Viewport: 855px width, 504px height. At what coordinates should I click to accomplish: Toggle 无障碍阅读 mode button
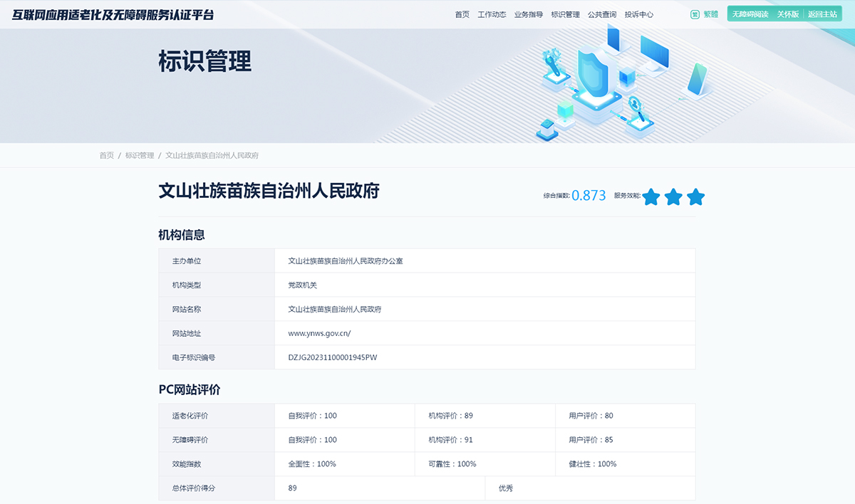[750, 14]
